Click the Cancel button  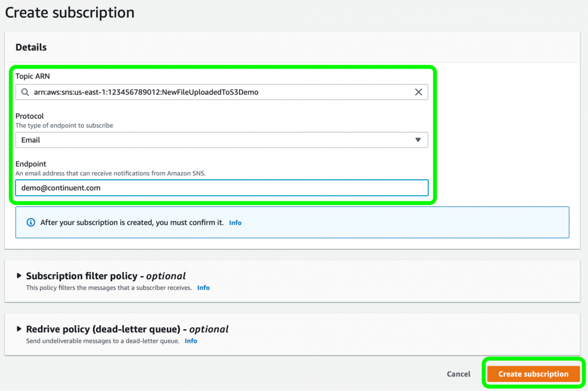pyautogui.click(x=458, y=374)
